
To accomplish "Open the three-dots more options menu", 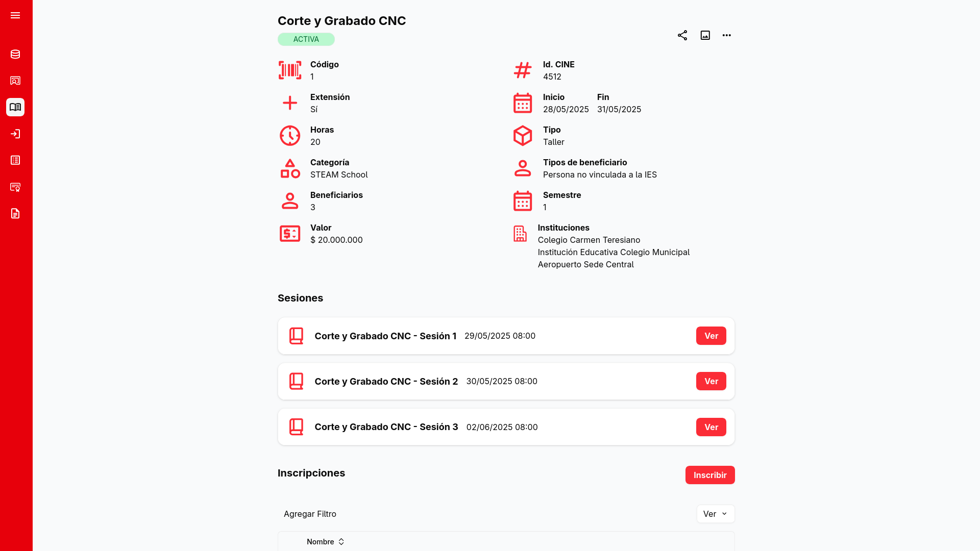I will [x=727, y=35].
